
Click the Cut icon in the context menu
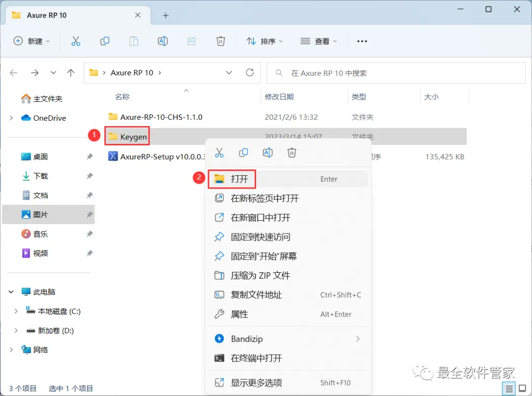coord(219,153)
